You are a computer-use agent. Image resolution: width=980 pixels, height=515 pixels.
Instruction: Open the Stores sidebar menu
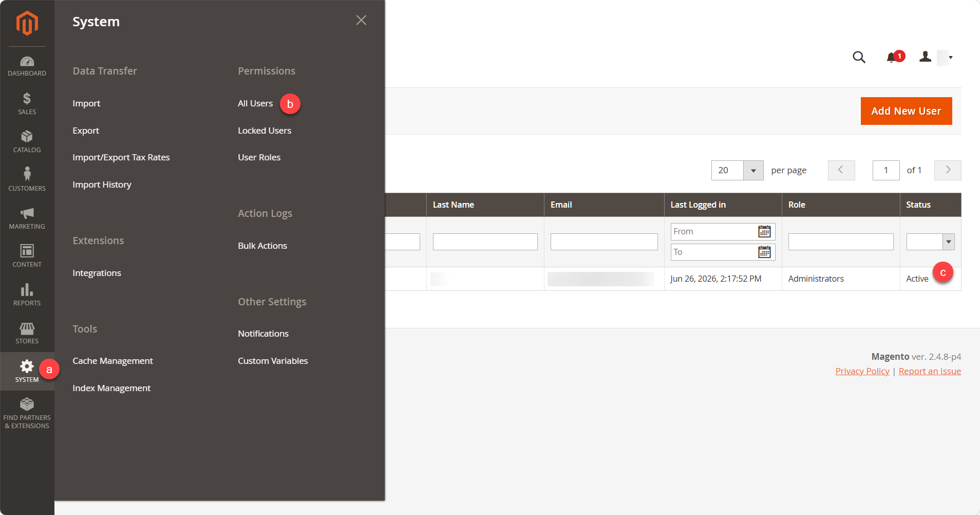tap(27, 333)
